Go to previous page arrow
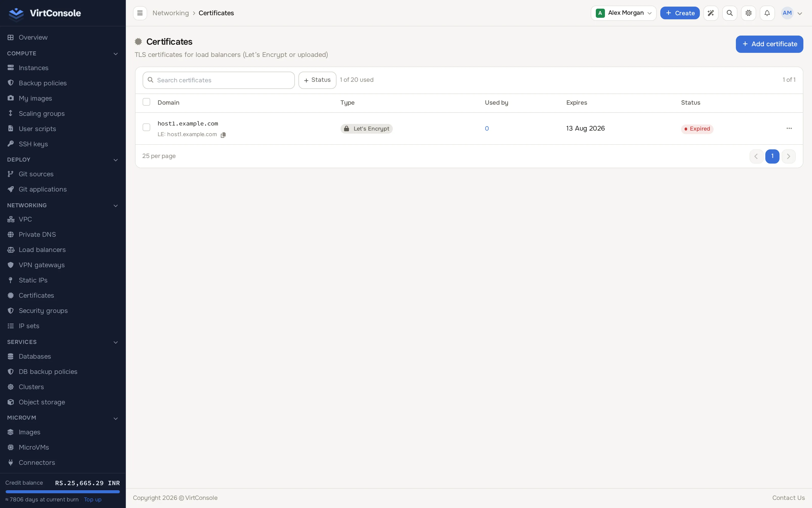Image resolution: width=812 pixels, height=508 pixels. click(756, 156)
